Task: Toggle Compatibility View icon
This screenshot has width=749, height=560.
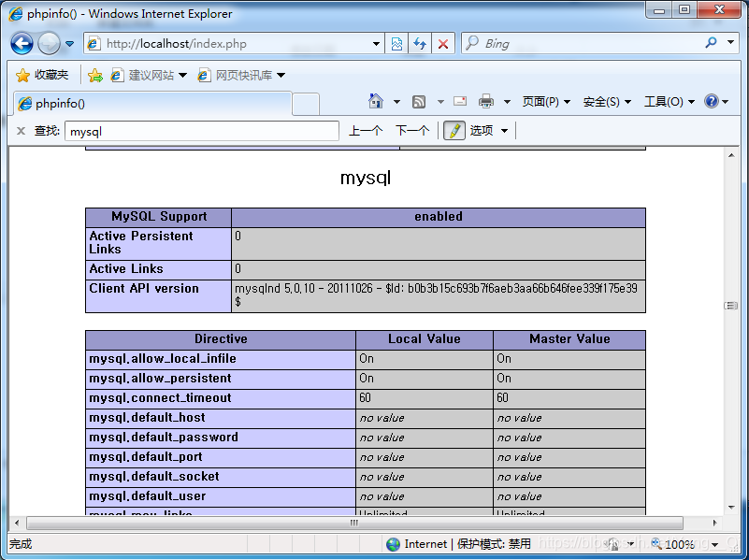Action: (x=396, y=44)
